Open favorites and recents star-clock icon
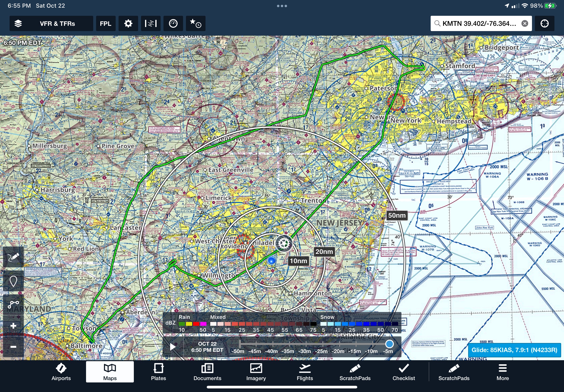Image resolution: width=564 pixels, height=392 pixels. 195,24
